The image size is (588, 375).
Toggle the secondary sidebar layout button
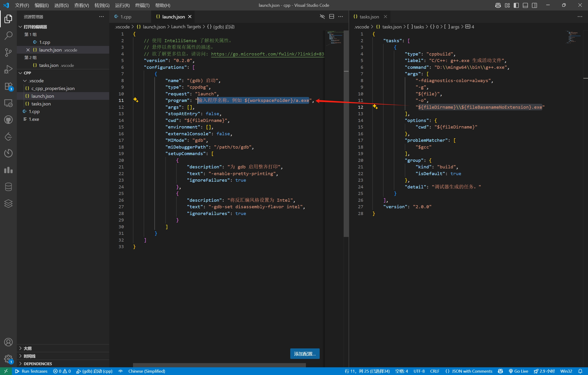click(x=534, y=5)
